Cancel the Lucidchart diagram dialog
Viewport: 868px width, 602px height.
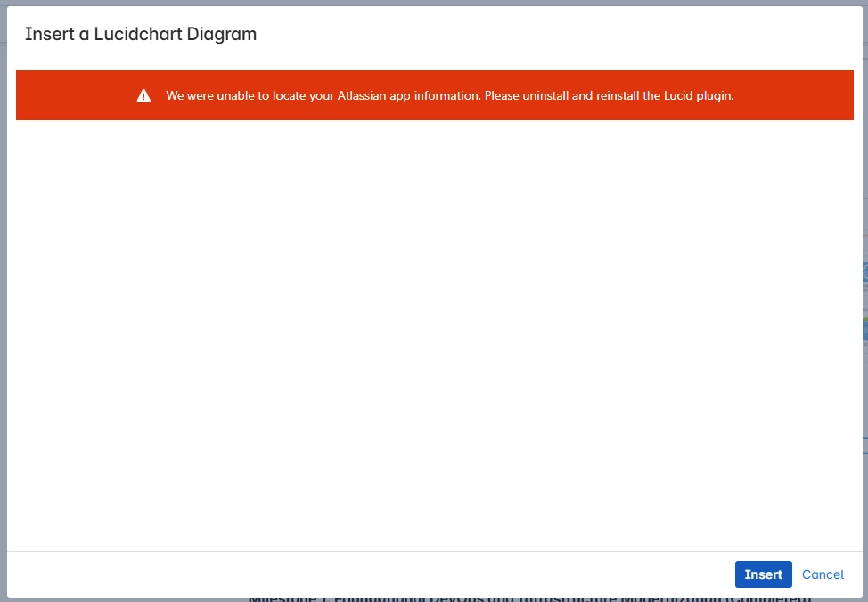(x=823, y=574)
